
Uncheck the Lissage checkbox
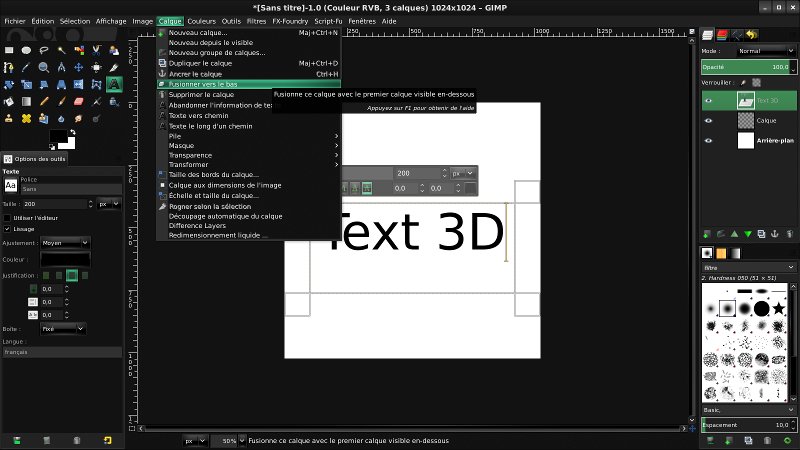[7, 229]
